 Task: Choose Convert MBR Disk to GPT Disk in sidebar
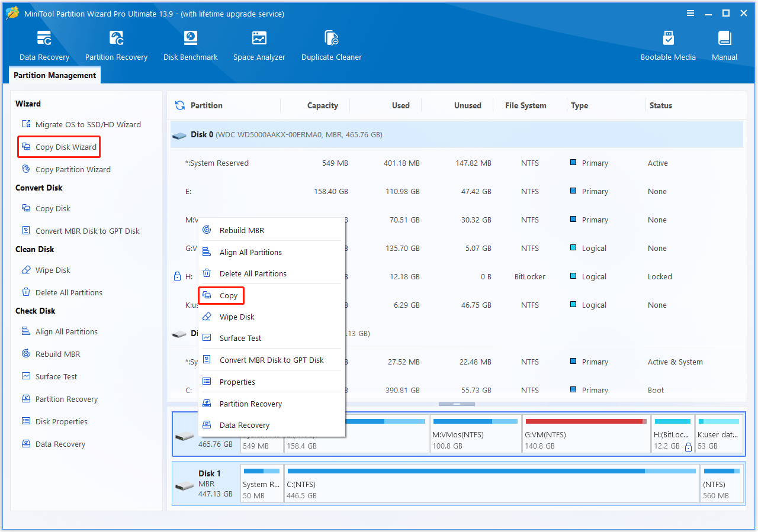pyautogui.click(x=81, y=231)
